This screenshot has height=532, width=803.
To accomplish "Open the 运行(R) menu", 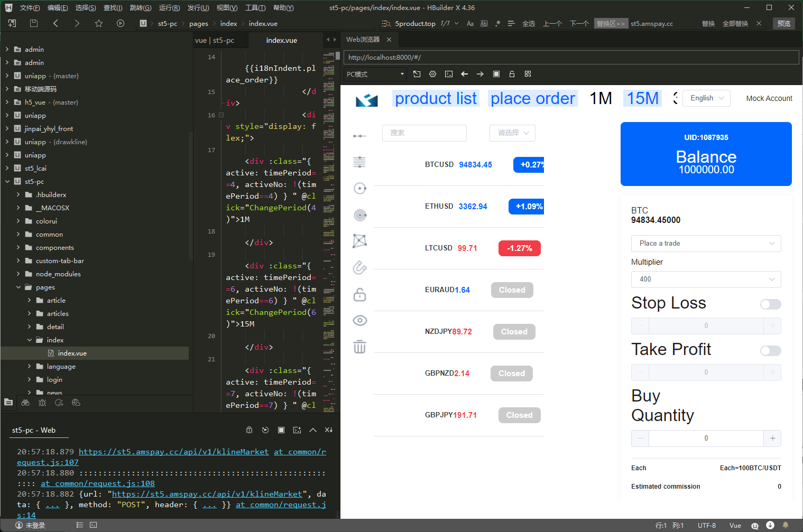I will coord(169,7).
